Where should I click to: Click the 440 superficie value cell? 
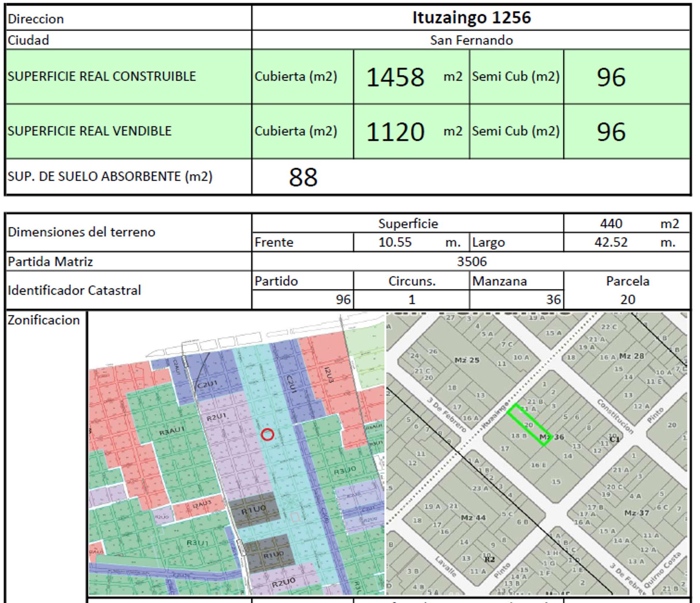pos(611,223)
